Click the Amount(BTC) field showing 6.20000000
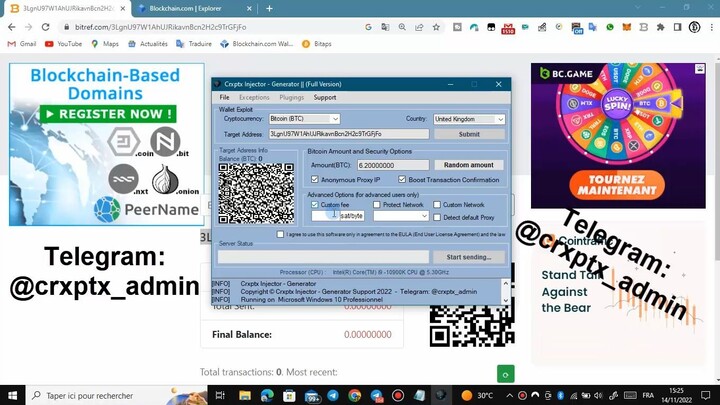The image size is (720, 405). pos(393,165)
